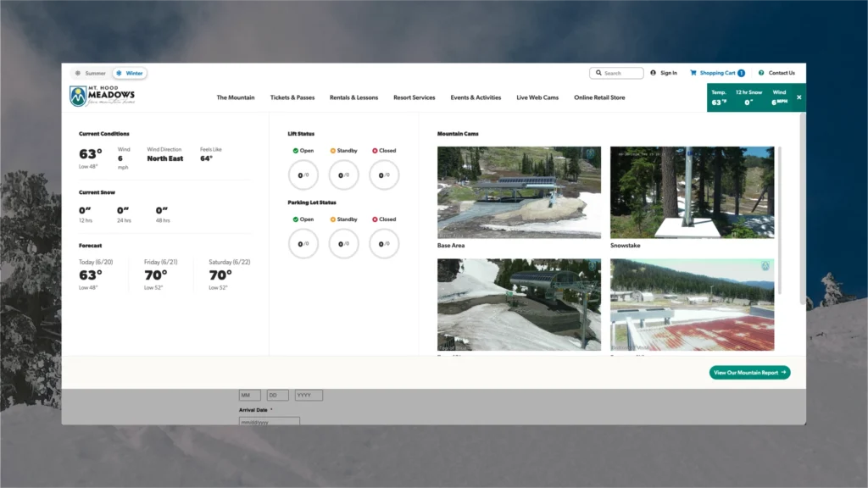Image resolution: width=868 pixels, height=488 pixels.
Task: Click the green Open icon under Lift Status
Action: [x=296, y=151]
